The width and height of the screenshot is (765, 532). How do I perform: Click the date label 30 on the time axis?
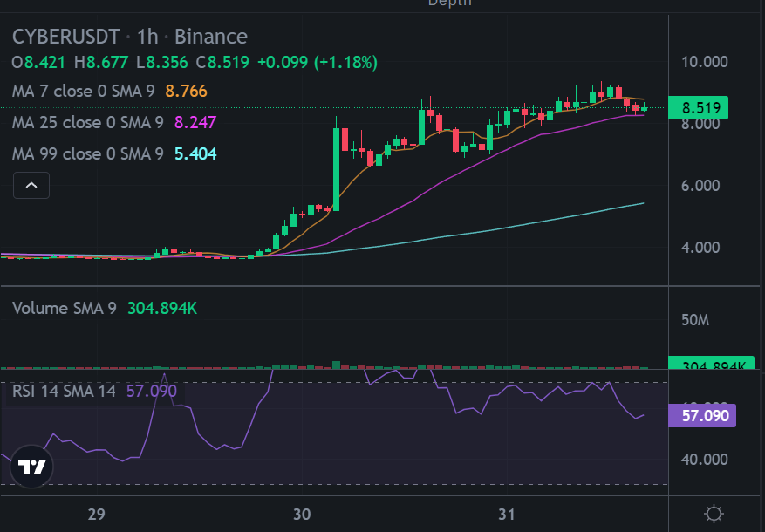pos(302,515)
